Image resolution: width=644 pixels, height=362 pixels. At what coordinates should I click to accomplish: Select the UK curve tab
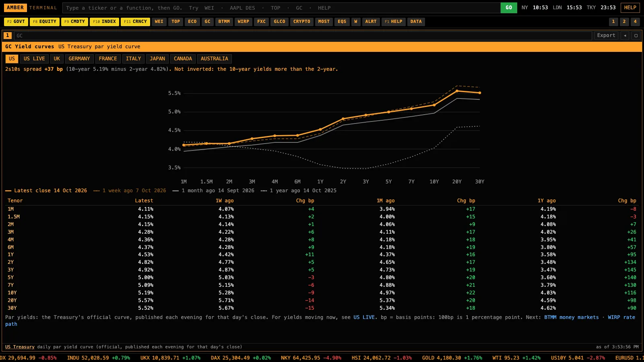click(x=57, y=59)
